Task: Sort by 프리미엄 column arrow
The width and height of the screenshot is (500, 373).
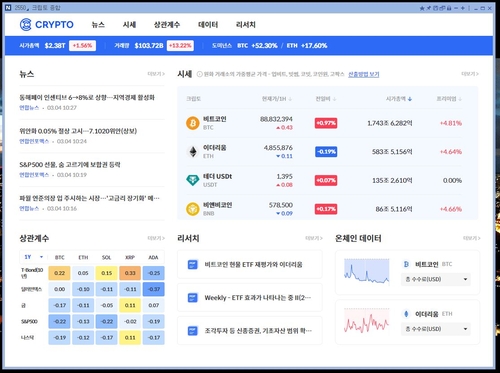Action: click(460, 99)
